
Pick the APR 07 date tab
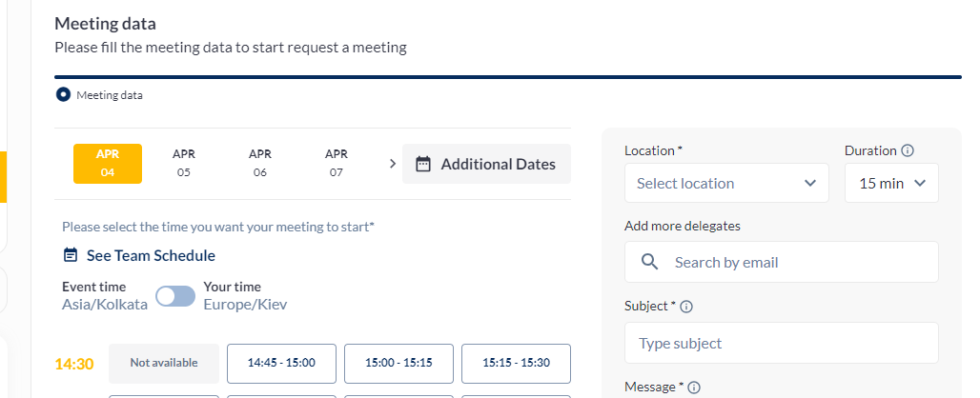(337, 164)
